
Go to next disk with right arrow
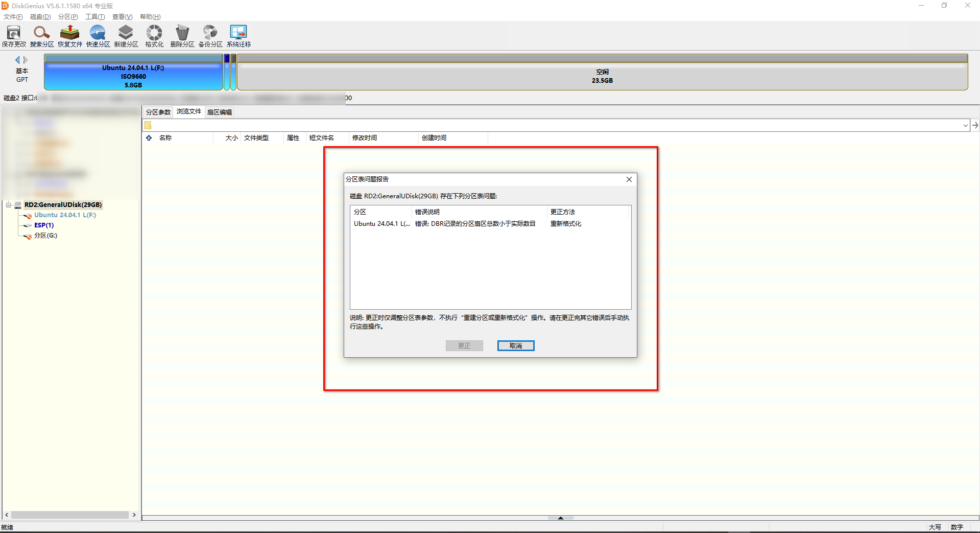26,60
